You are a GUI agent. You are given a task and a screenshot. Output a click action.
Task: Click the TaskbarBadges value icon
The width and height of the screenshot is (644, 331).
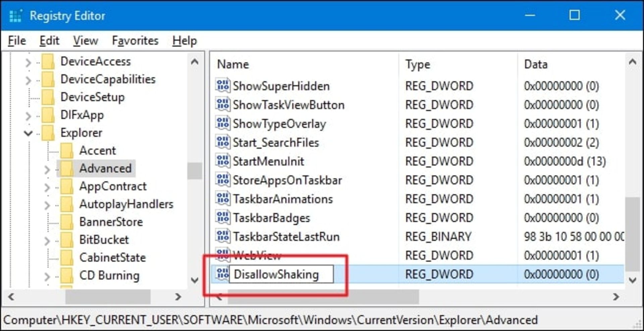pos(223,218)
